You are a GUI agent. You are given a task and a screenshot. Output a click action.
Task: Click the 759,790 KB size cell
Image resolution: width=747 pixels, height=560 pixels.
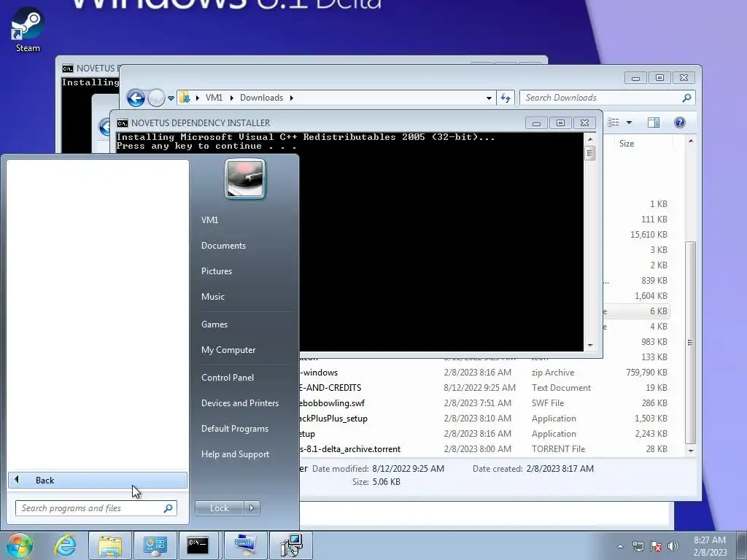coord(646,373)
